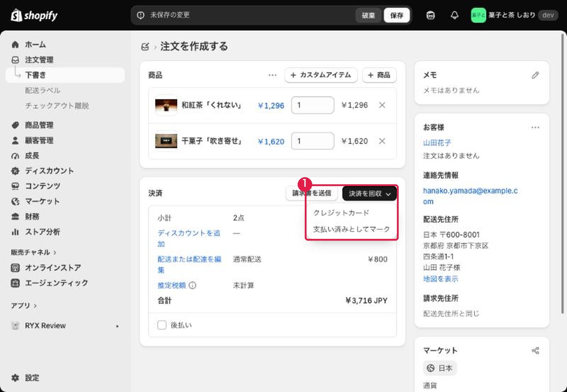Open Sidekick assistant icon in top bar
Image resolution: width=567 pixels, height=392 pixels.
pyautogui.click(x=431, y=15)
